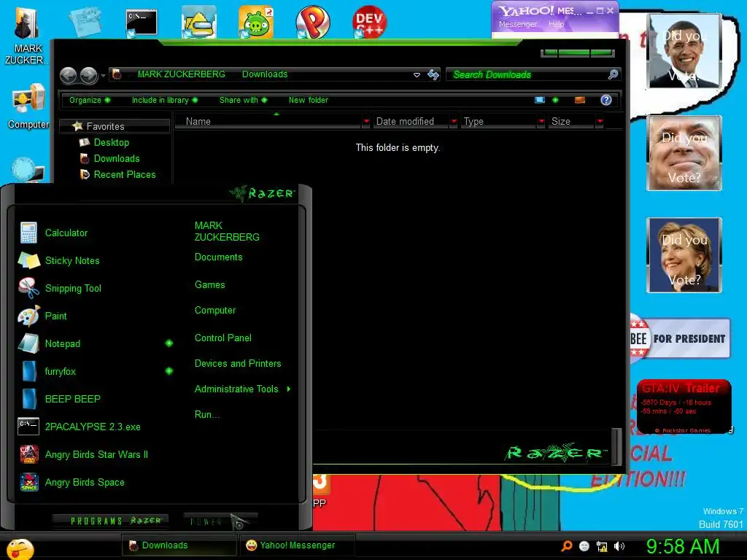Open address bar history dropdown arrow

tap(417, 75)
